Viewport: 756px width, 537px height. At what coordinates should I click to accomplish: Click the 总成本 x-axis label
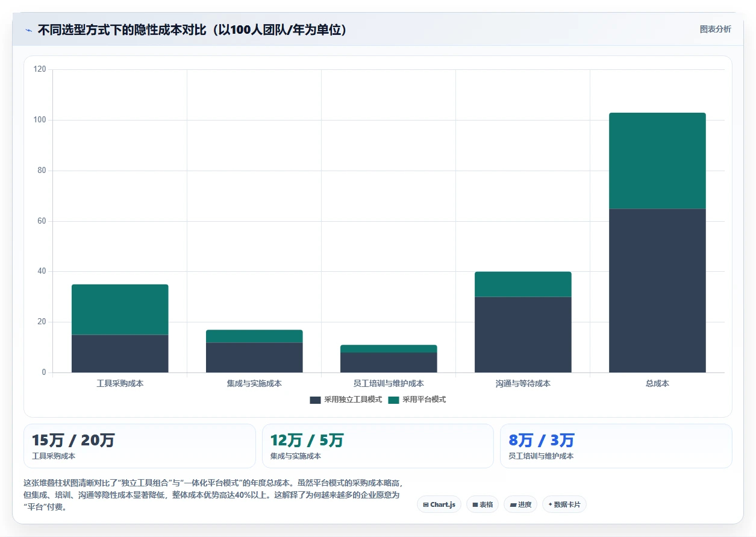657,383
